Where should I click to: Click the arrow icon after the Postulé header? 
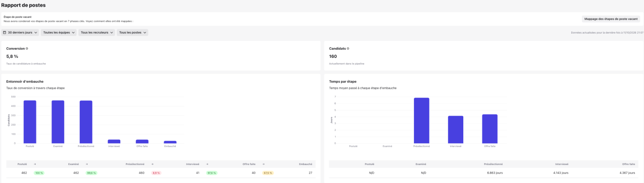pos(35,164)
